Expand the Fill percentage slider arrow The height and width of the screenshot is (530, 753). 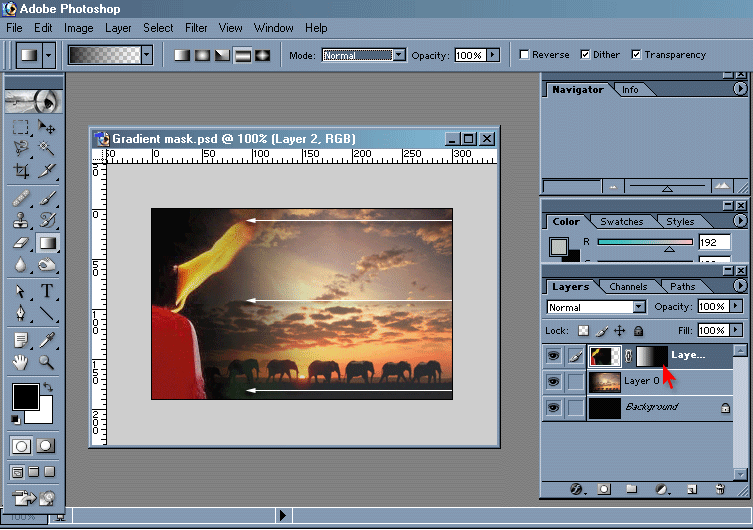(x=735, y=330)
